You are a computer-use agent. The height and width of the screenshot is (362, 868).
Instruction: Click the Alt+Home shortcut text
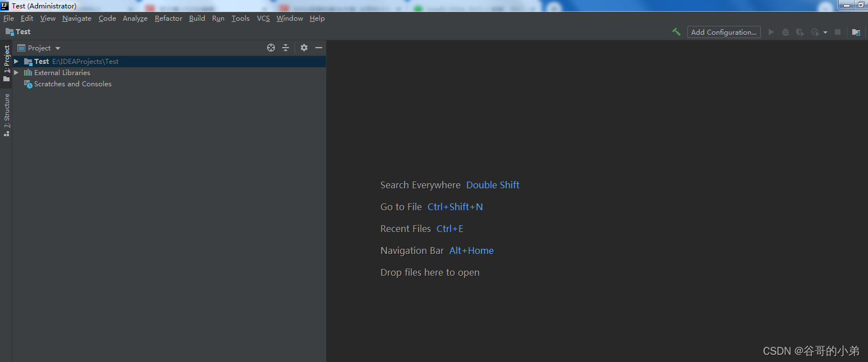471,250
